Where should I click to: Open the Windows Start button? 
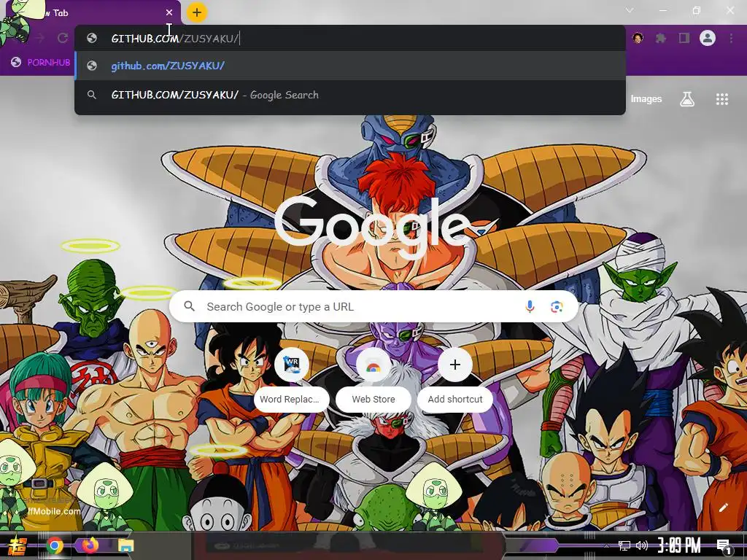click(x=18, y=545)
